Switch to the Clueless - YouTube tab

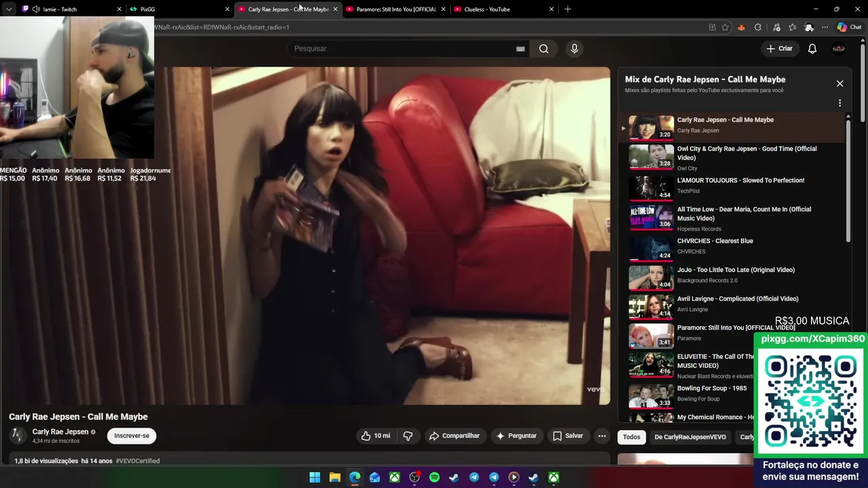503,9
